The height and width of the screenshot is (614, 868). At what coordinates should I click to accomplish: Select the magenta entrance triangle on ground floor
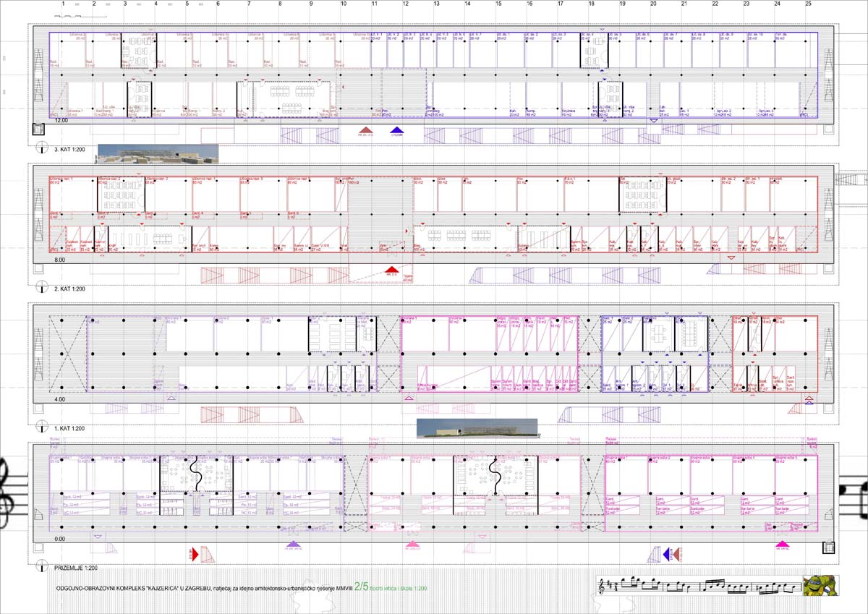click(782, 545)
